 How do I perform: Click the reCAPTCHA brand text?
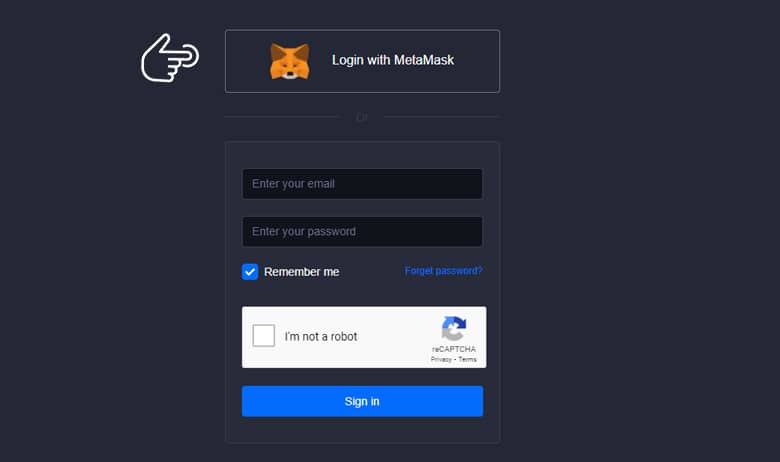(x=454, y=349)
